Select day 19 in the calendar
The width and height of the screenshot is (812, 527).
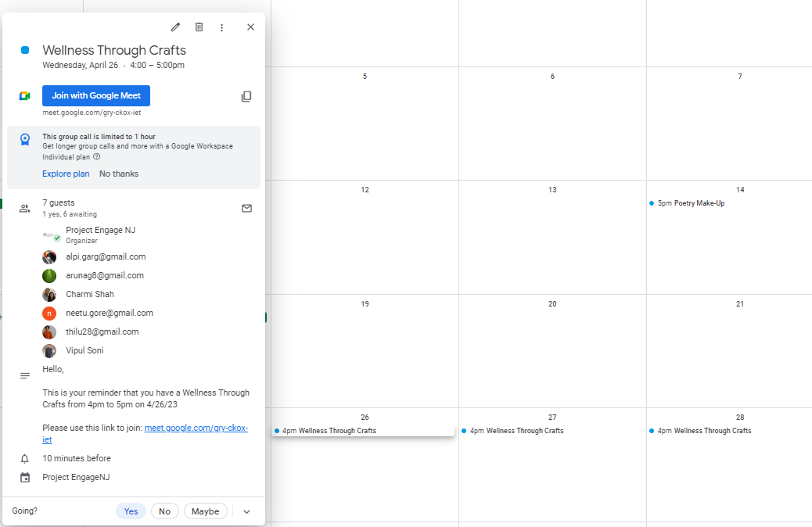click(365, 304)
